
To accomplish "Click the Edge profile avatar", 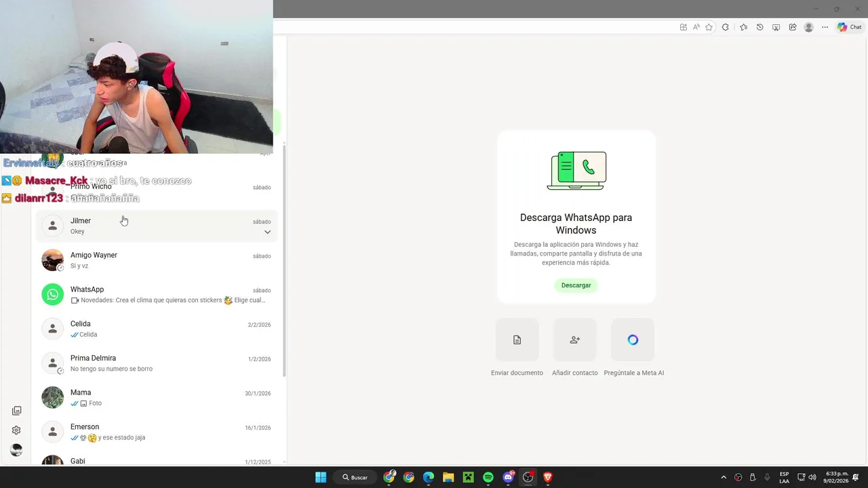I will pos(808,27).
